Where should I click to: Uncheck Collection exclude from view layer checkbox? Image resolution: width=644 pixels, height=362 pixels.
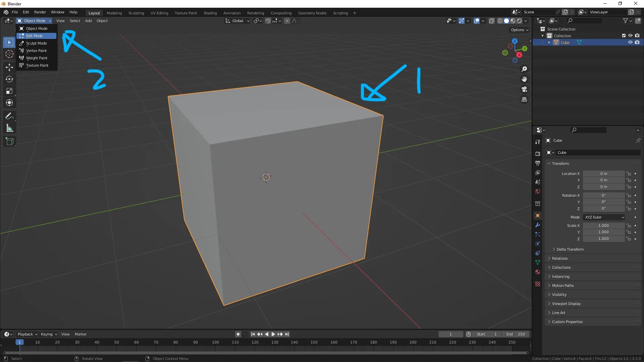(x=624, y=36)
